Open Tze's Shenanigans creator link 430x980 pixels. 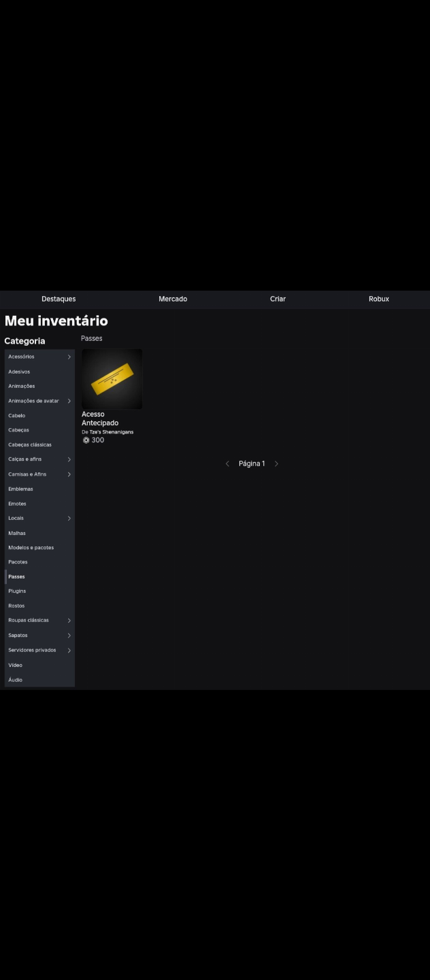[112, 432]
